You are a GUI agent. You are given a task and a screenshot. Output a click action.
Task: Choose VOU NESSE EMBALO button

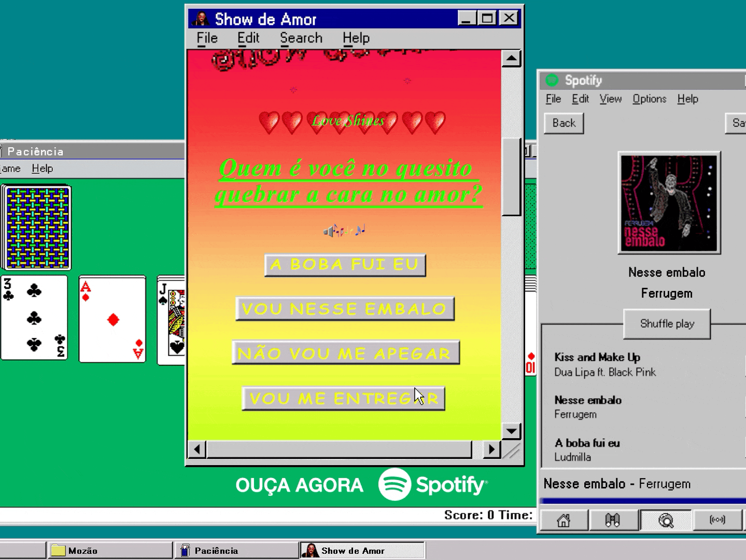[345, 309]
